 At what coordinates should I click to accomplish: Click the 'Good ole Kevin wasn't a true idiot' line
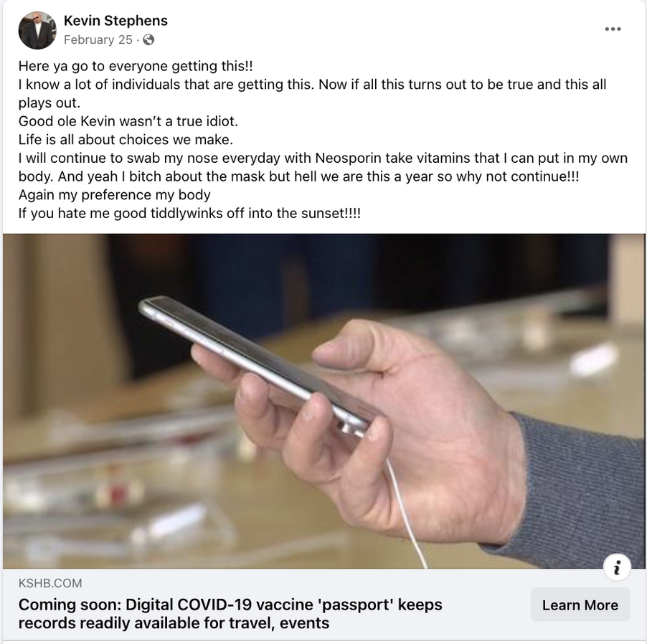(128, 121)
